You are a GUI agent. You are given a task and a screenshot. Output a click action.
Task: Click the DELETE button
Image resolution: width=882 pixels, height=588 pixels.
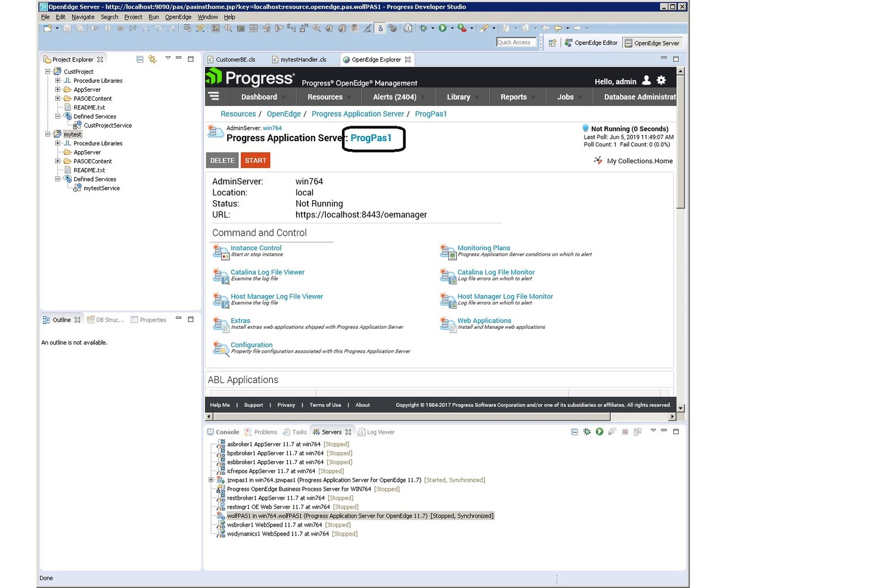click(222, 160)
